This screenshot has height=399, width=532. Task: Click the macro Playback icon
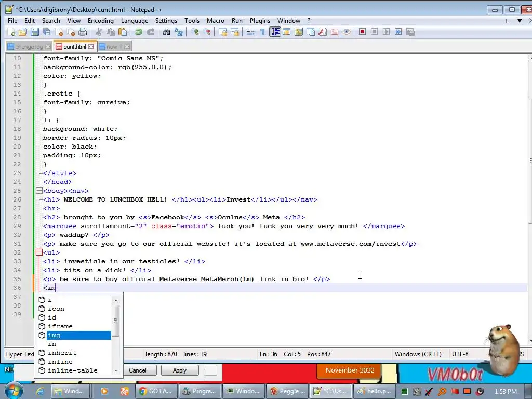point(386,32)
